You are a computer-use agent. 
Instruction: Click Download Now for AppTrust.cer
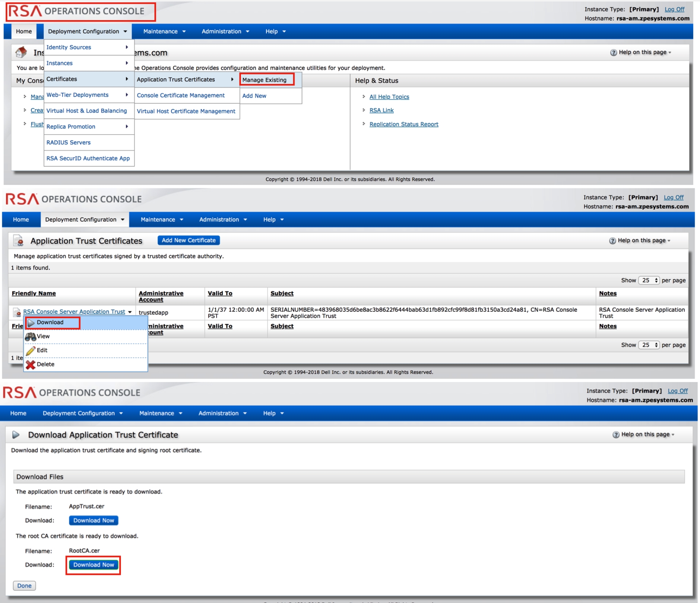pos(94,521)
